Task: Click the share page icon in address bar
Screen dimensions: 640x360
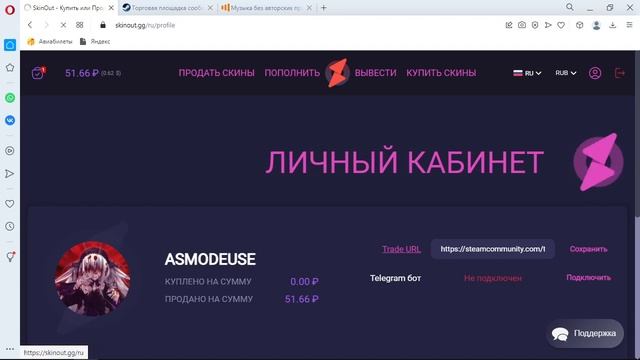Action: click(509, 25)
